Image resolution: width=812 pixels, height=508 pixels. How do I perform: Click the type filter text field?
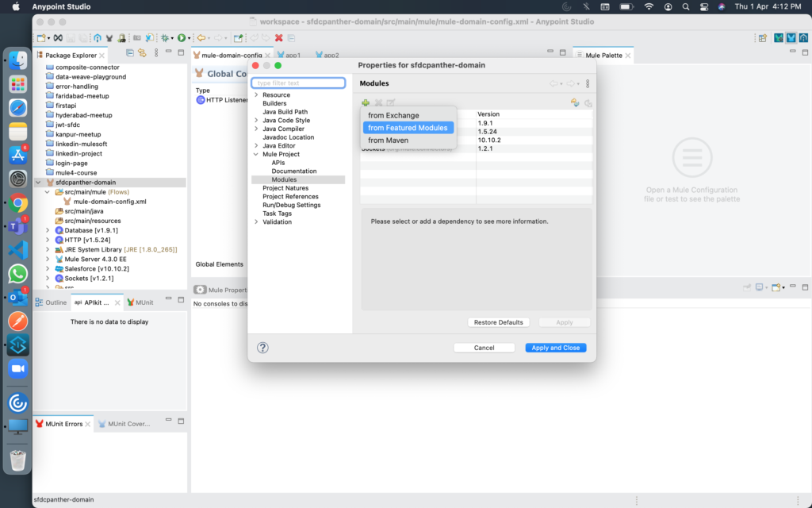pos(297,83)
